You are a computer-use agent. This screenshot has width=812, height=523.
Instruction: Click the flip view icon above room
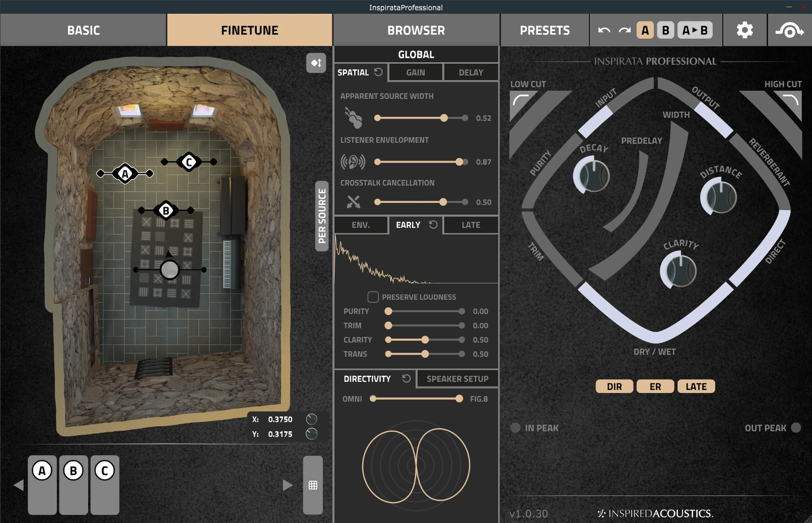coord(316,63)
